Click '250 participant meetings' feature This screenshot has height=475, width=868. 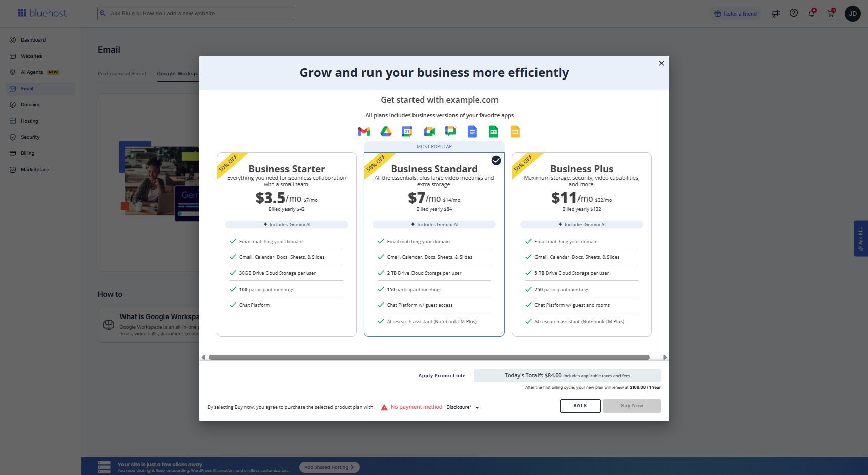click(562, 290)
